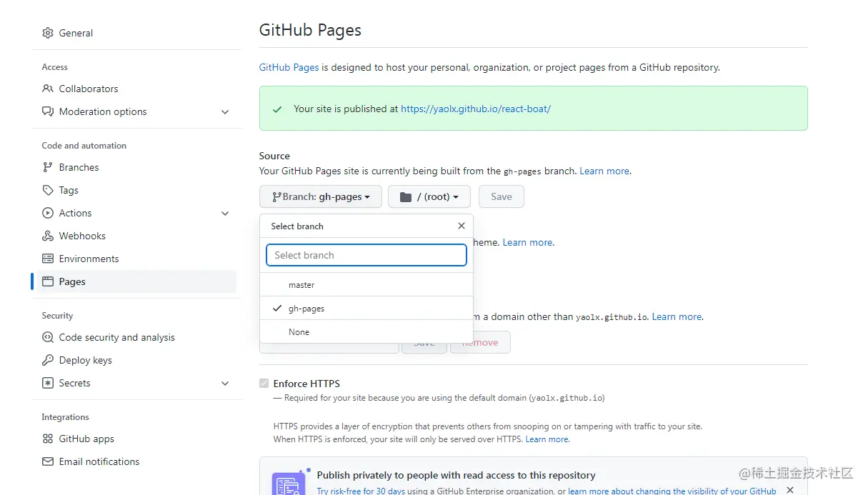The height and width of the screenshot is (495, 868).
Task: Click the Select branch input field
Action: (x=366, y=255)
